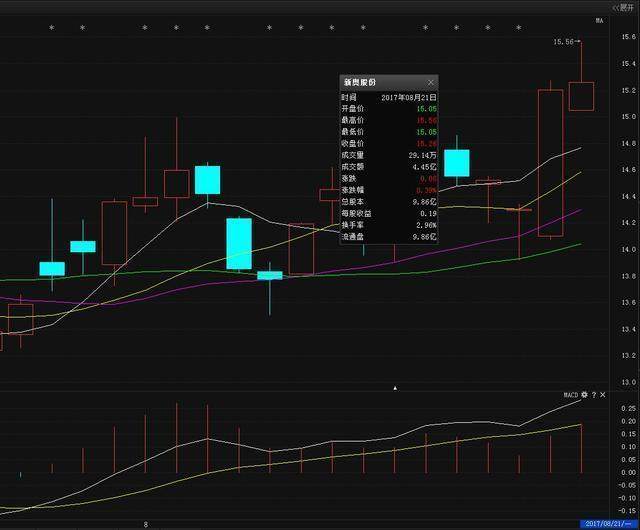Click the MACD indicator name label
The width and height of the screenshot is (640, 530).
point(570,396)
